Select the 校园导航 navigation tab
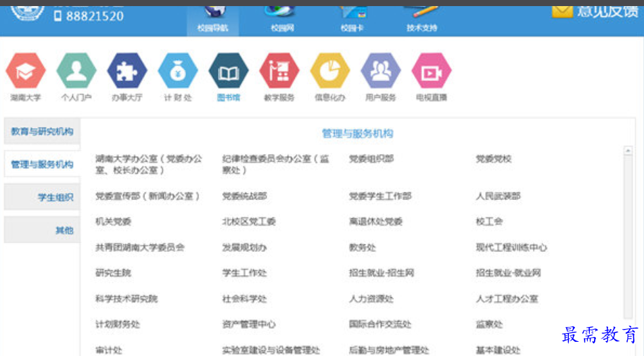Viewport: 644px width, 356px height. coord(212,20)
